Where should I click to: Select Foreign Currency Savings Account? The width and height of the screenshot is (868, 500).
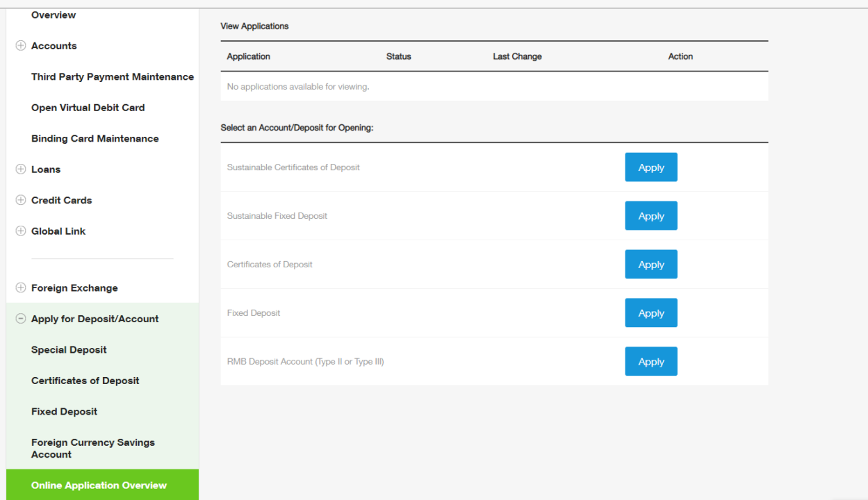click(92, 448)
